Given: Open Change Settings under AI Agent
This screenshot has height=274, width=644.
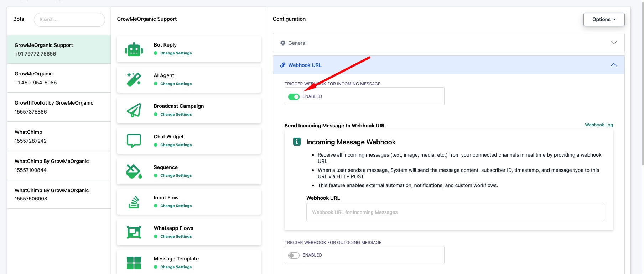Looking at the screenshot, I should point(176,84).
